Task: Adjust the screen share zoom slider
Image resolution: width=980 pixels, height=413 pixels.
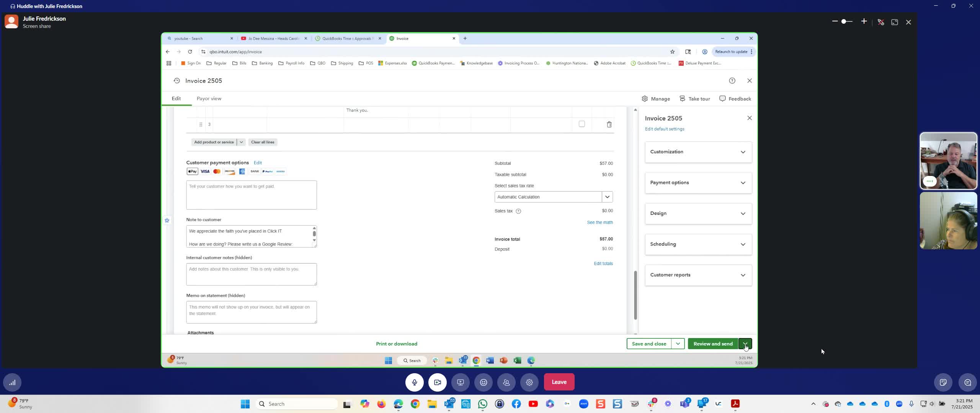Action: (847, 21)
